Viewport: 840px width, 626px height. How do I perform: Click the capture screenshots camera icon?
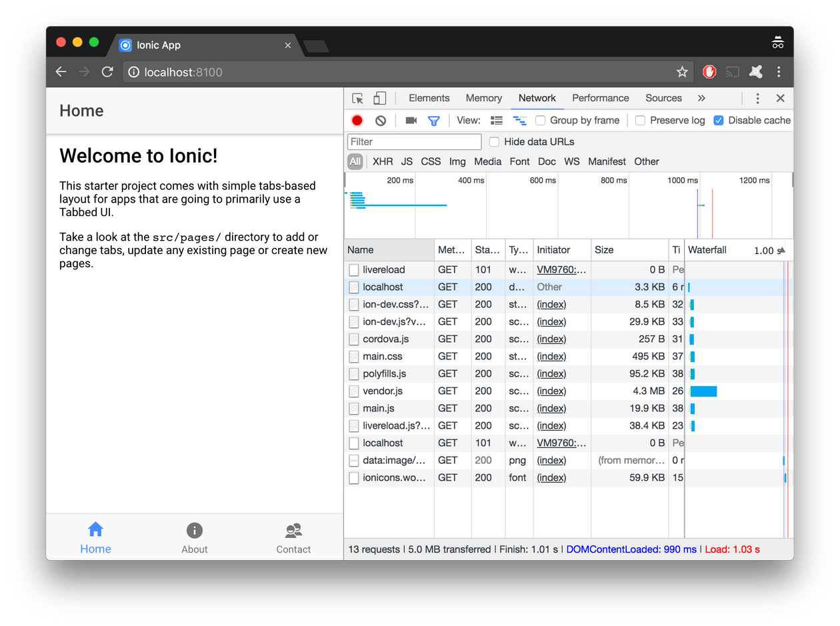(x=411, y=121)
